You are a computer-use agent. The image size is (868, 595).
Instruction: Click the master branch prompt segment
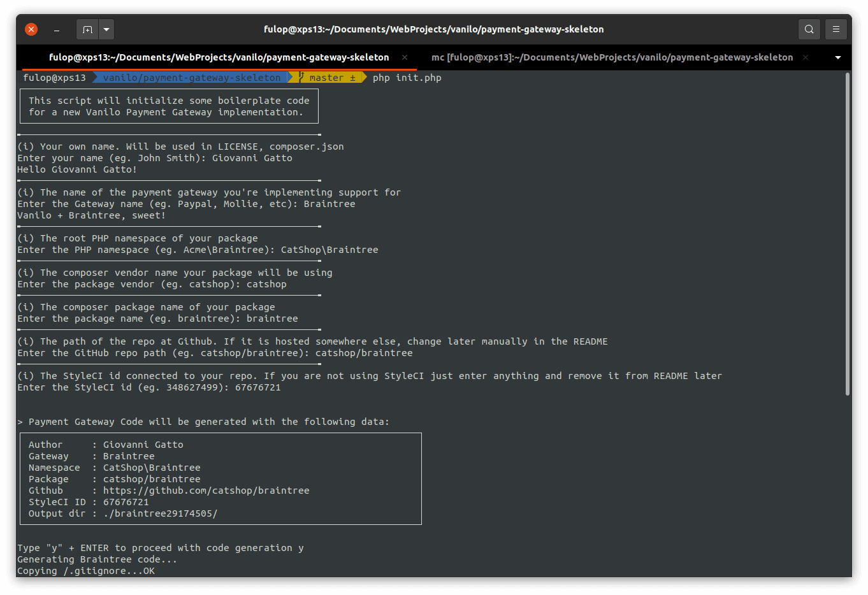pos(328,78)
